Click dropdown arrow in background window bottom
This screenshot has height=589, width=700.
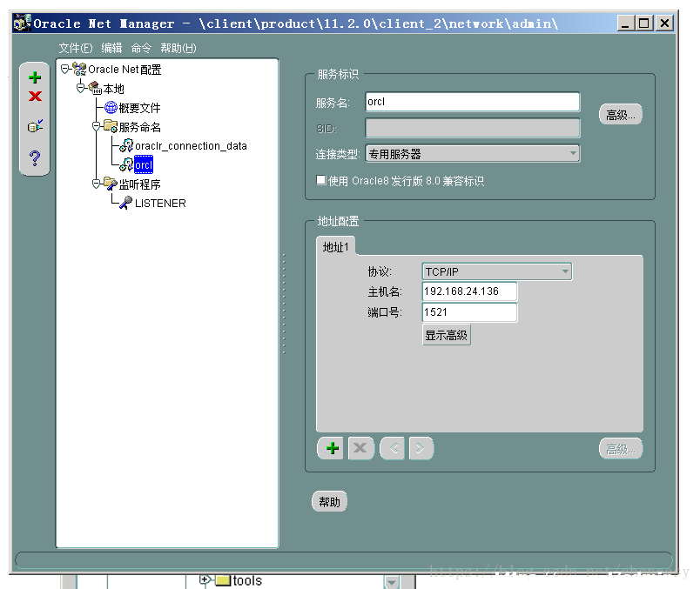click(392, 582)
